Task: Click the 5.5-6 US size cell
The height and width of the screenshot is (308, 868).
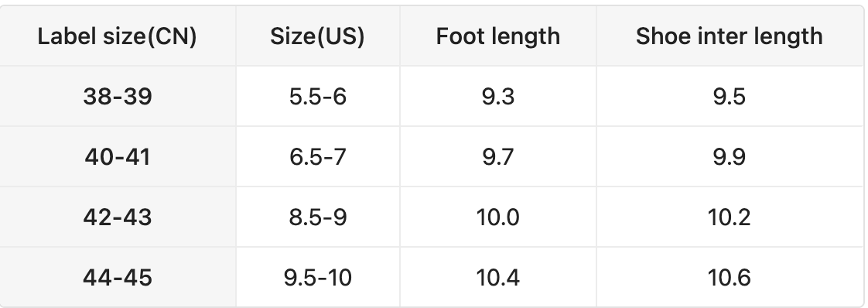Action: pos(318,97)
